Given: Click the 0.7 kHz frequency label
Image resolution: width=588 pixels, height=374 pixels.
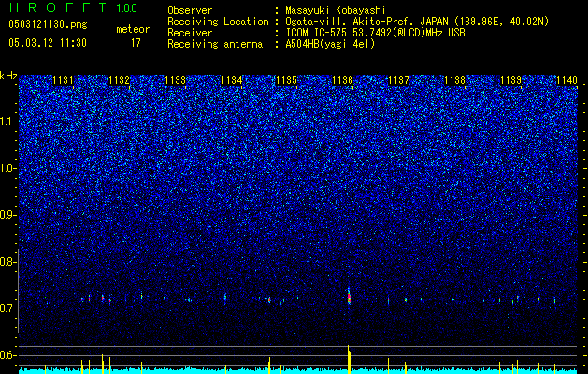Looking at the screenshot, I should pyautogui.click(x=7, y=309).
